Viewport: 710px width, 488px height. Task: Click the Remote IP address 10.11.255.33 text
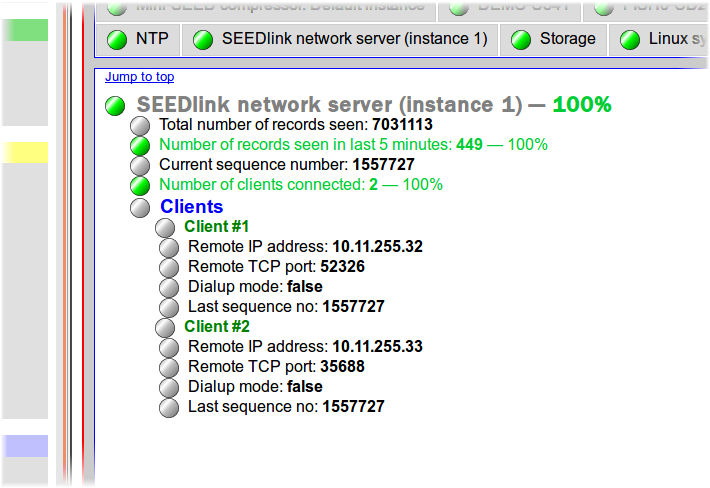[305, 346]
